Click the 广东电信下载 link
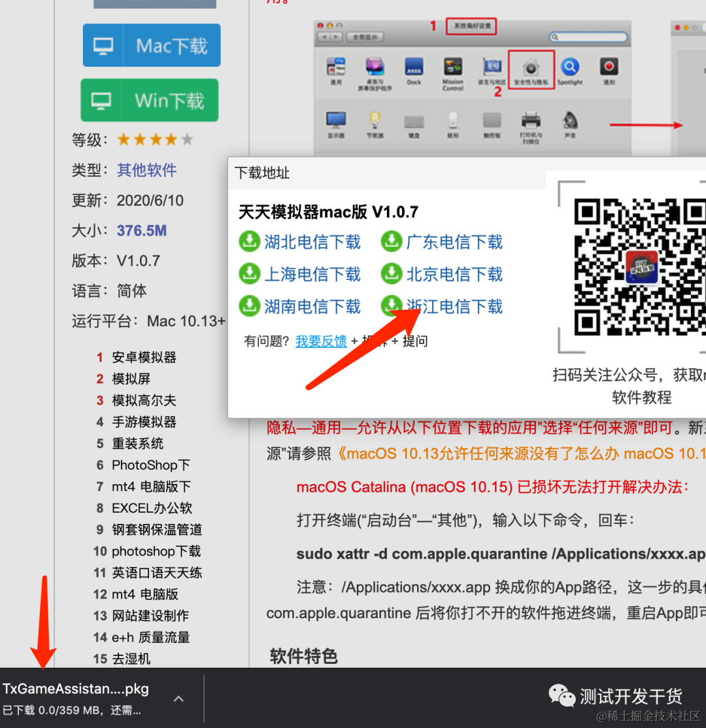Screen dimensions: 706x728 point(454,242)
